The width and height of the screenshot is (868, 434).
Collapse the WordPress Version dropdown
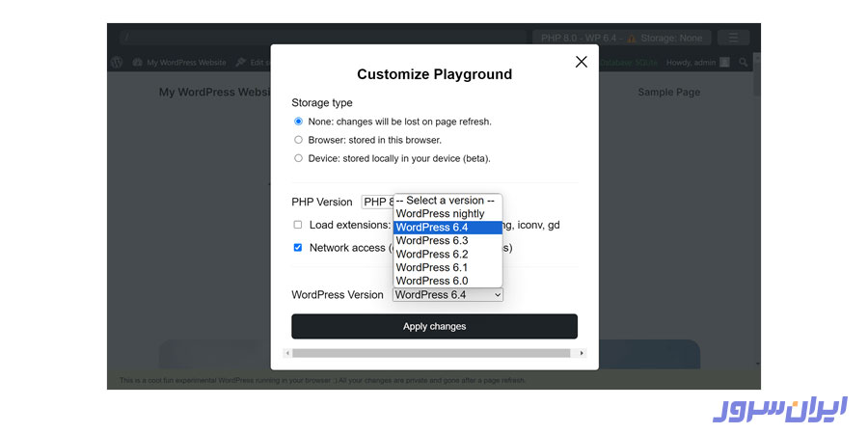point(448,295)
